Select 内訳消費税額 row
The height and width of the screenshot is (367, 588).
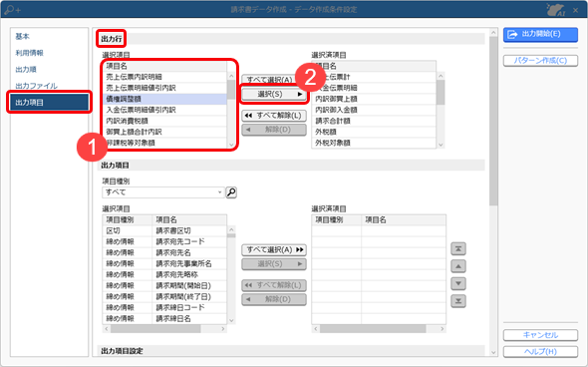tap(164, 121)
